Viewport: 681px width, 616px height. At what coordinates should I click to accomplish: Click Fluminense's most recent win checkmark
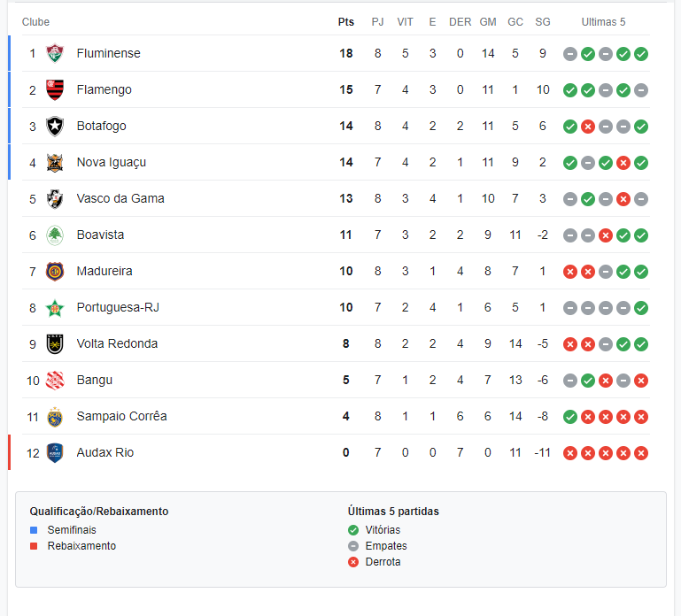tap(641, 54)
